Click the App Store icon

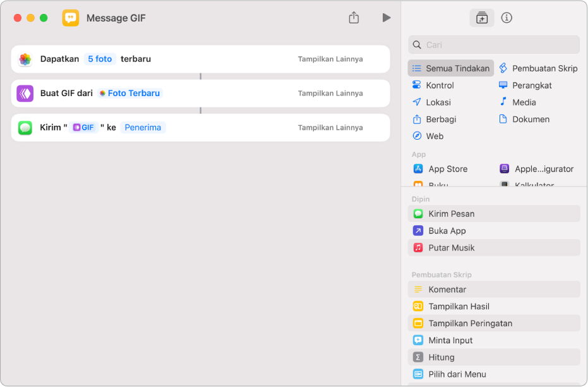pos(418,169)
